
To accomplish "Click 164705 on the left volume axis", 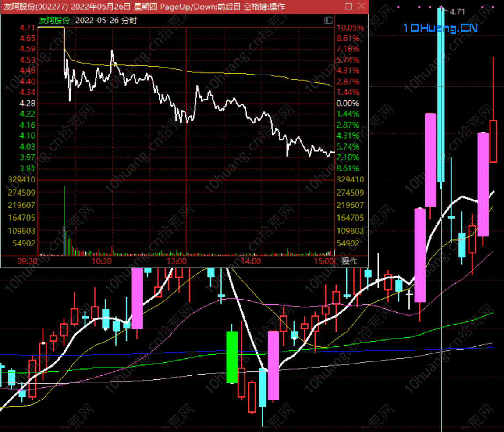I will pos(21,218).
